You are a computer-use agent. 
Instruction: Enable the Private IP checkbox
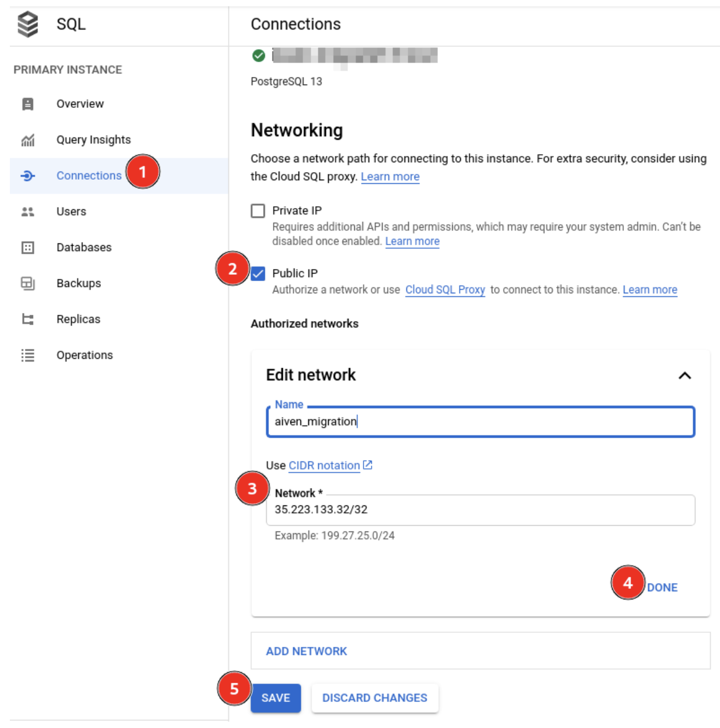259,210
